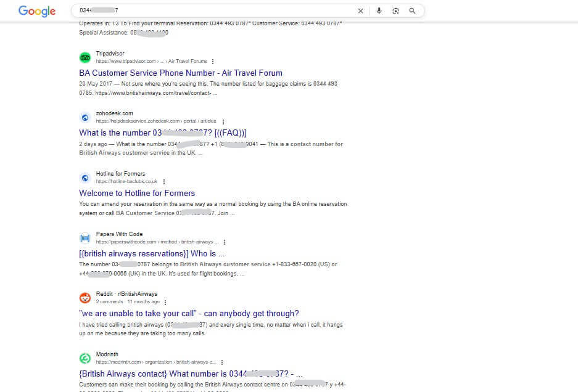The width and height of the screenshot is (578, 392).
Task: Open more options for Hotline for Formers
Action: (164, 182)
